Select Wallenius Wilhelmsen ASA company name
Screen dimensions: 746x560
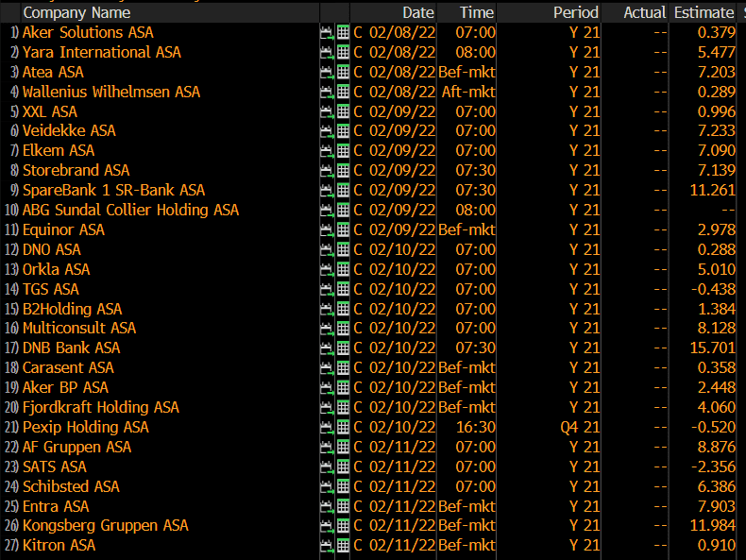click(111, 92)
